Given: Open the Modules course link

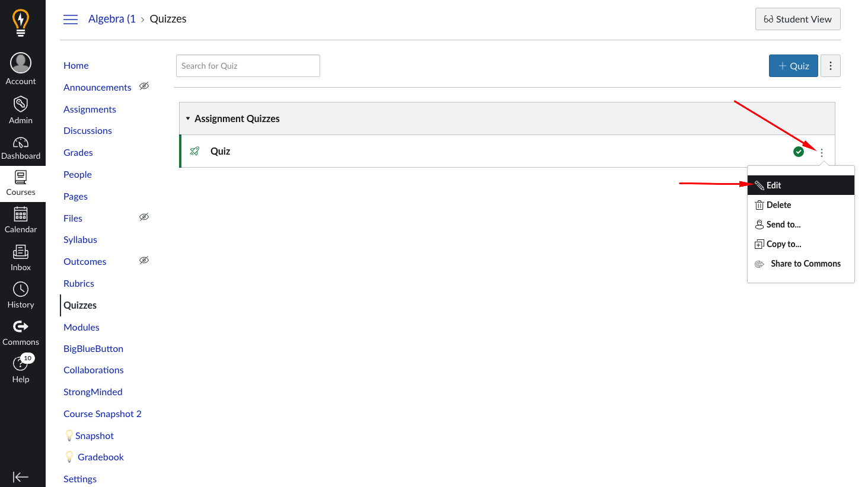Looking at the screenshot, I should [x=81, y=327].
